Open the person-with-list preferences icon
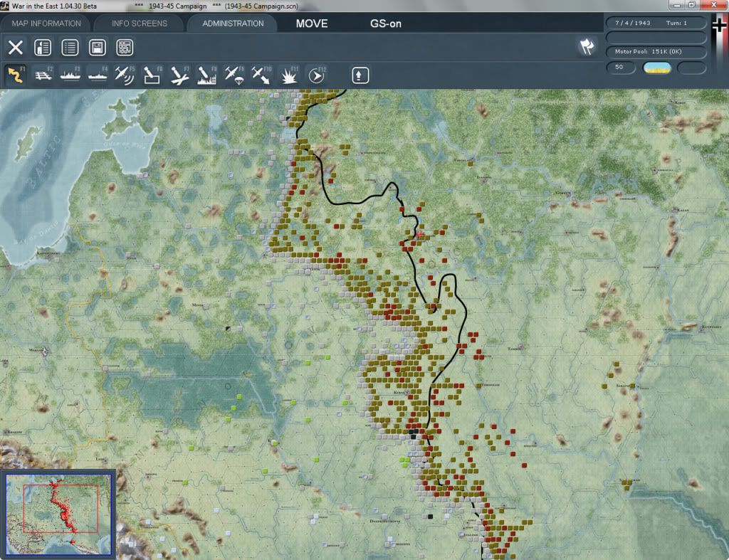The image size is (729, 560). 43,48
